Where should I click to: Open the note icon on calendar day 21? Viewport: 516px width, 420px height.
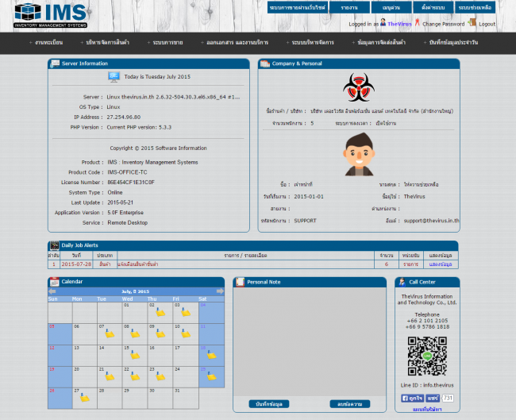pos(110,376)
